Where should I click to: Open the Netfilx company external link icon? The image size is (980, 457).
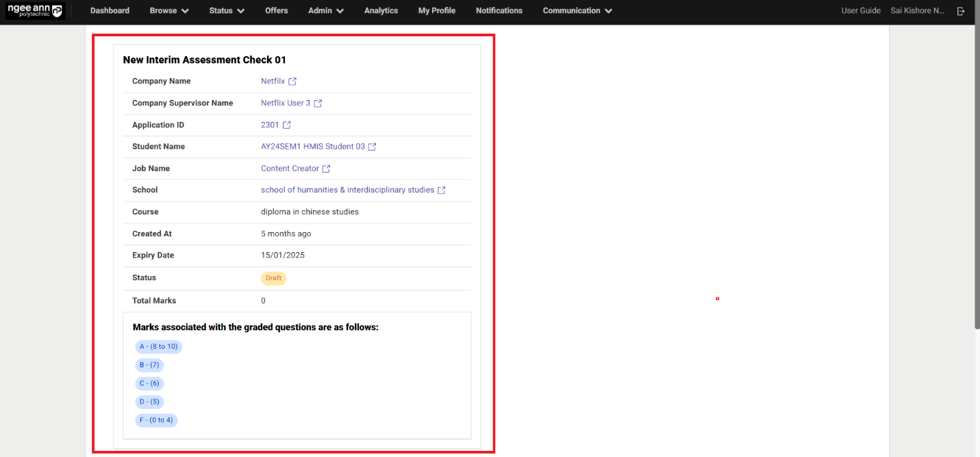click(292, 81)
